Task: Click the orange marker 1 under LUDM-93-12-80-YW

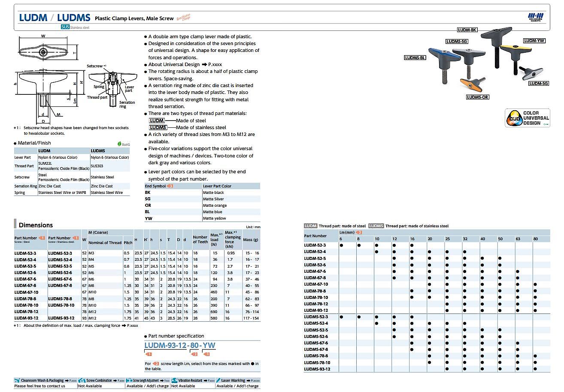Action: pyautogui.click(x=149, y=354)
